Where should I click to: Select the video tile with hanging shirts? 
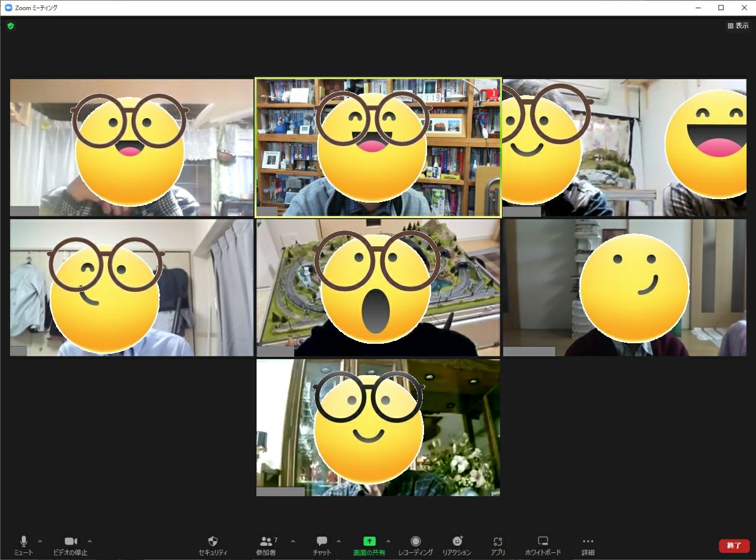click(132, 288)
